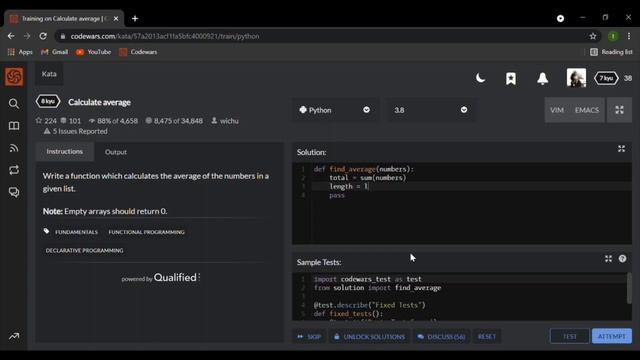
Task: Open Chrome menu three dots
Action: tap(629, 36)
